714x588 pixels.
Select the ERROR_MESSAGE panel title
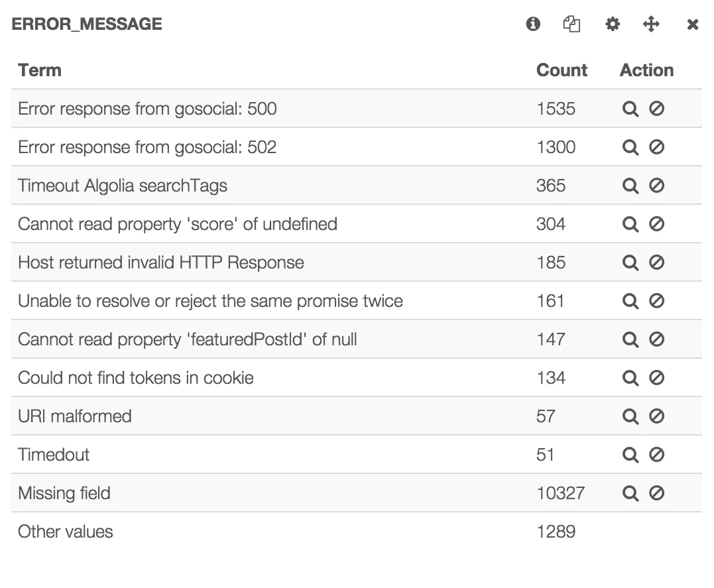[86, 24]
